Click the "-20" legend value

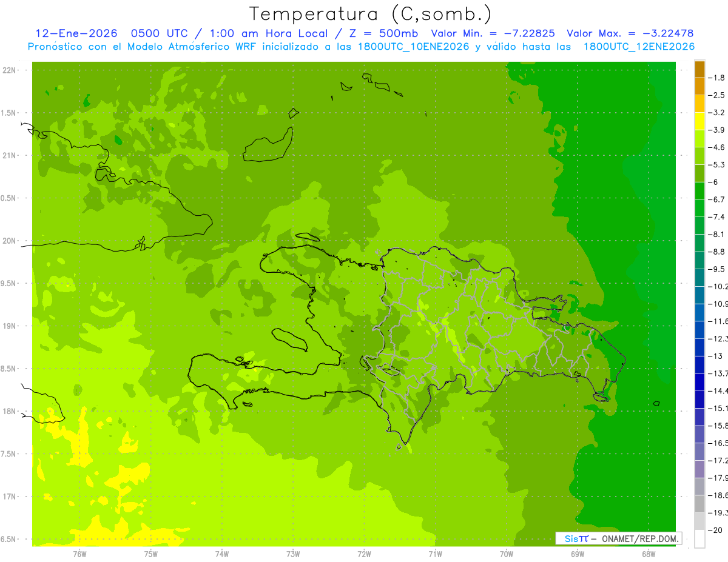click(715, 530)
